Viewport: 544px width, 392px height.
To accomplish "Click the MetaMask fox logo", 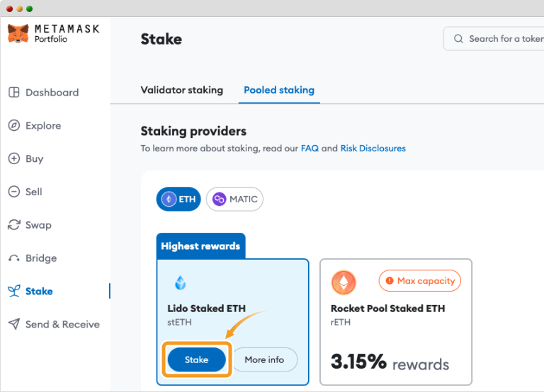I will tap(18, 33).
